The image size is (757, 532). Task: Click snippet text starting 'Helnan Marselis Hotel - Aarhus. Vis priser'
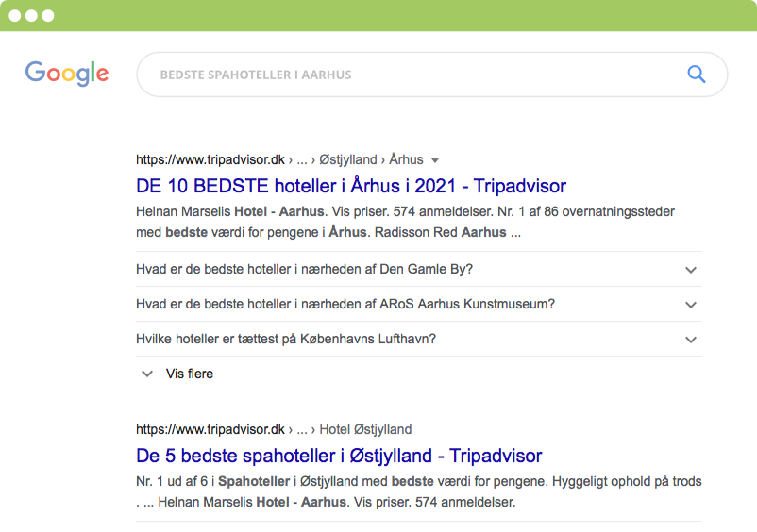tap(406, 222)
